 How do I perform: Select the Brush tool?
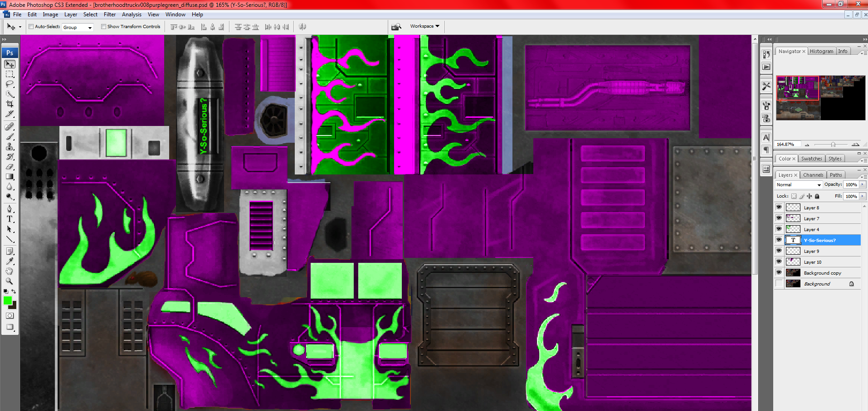pyautogui.click(x=10, y=136)
